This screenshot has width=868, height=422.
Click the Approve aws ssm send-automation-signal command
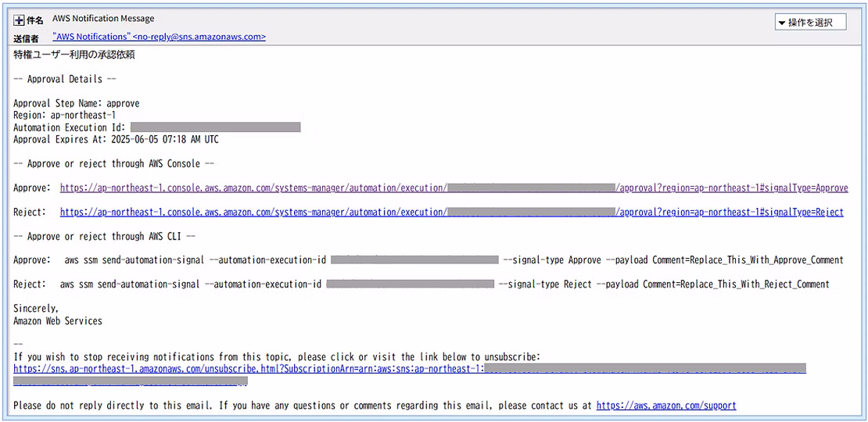454,260
